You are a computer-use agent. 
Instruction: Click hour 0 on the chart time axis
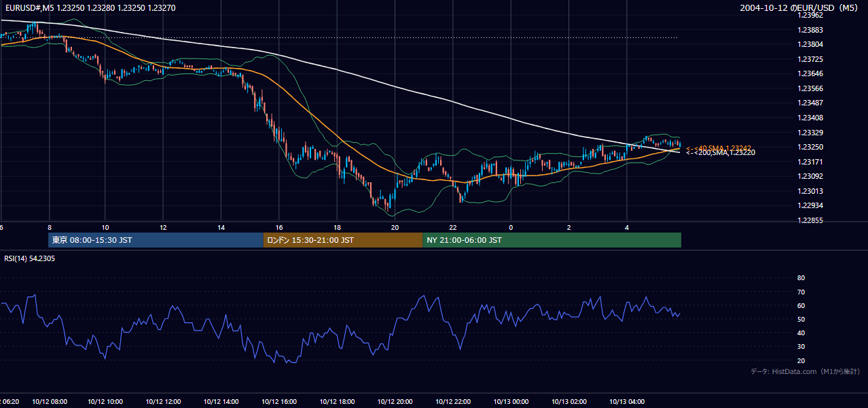(x=511, y=227)
